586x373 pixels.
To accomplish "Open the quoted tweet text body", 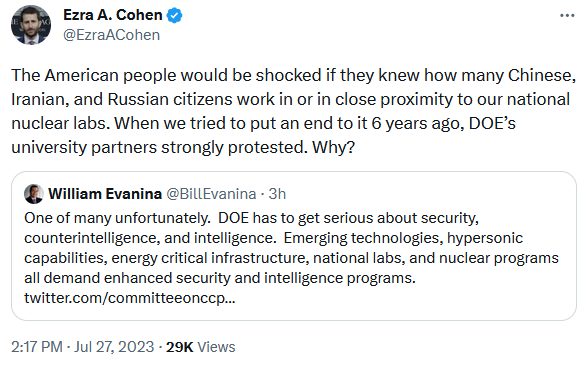I will 292,258.
